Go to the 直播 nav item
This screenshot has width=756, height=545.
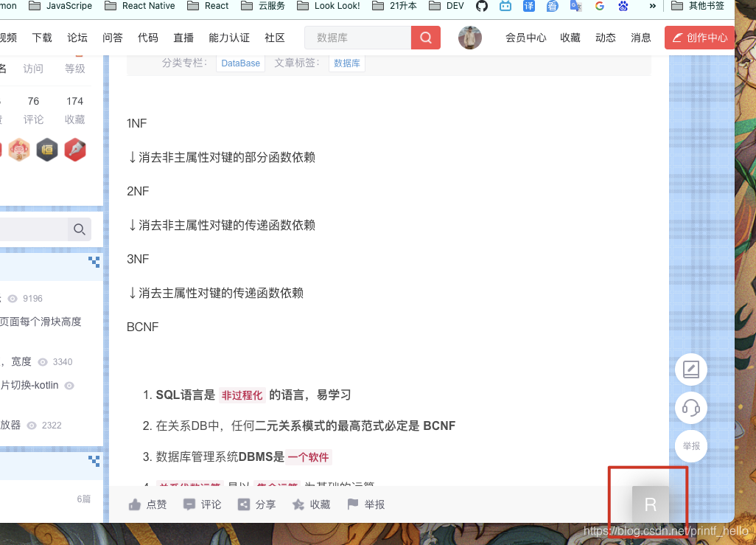point(183,38)
